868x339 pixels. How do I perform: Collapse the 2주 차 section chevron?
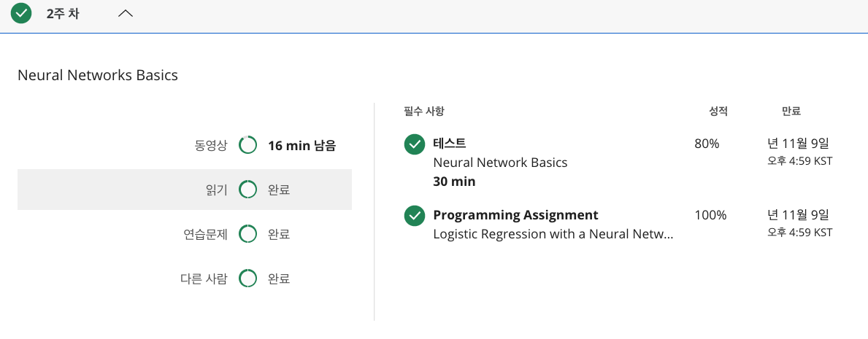[x=126, y=14]
